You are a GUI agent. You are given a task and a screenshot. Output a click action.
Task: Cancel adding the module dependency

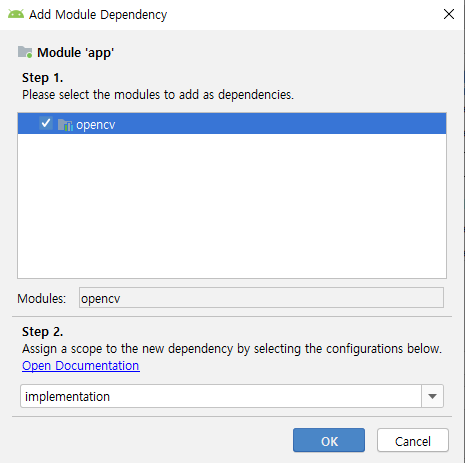pos(413,440)
